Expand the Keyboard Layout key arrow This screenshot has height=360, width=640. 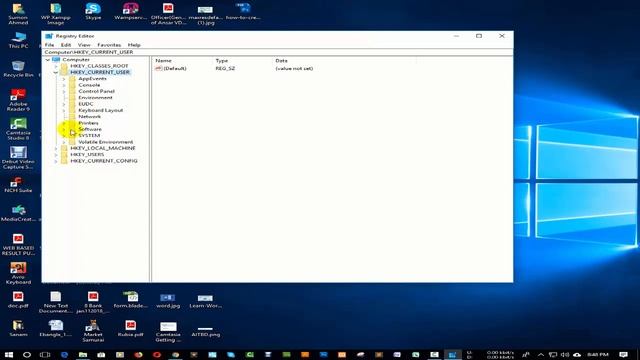(x=64, y=110)
